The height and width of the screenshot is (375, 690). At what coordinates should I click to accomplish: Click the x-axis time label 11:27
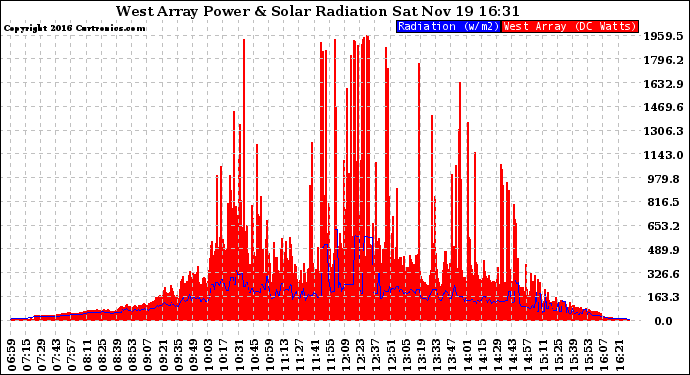pyautogui.click(x=300, y=355)
